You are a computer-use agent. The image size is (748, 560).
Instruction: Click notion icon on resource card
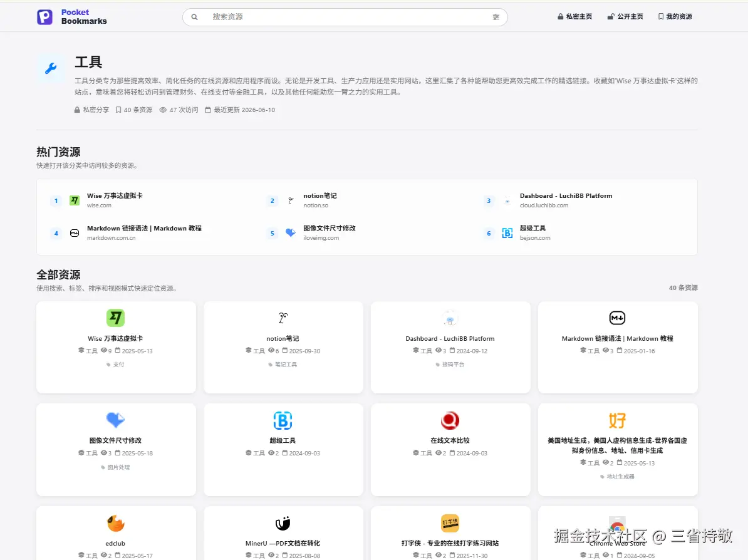coord(283,318)
